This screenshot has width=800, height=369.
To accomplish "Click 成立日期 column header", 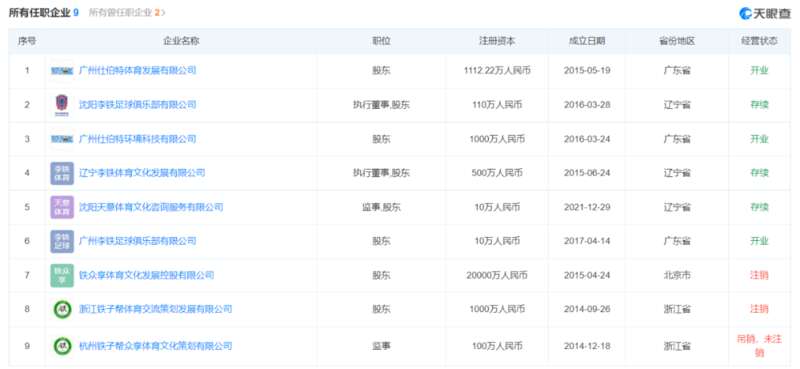I will pos(587,41).
